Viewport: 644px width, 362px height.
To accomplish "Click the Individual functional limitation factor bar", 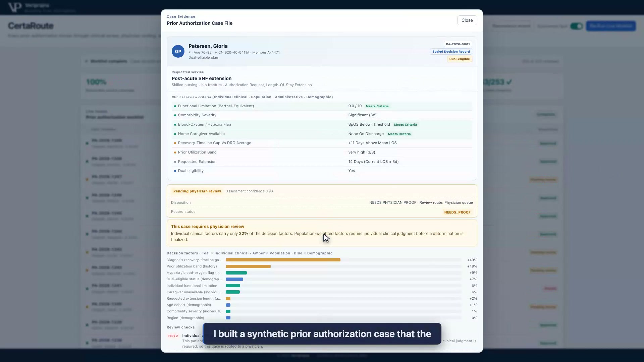I will [233, 286].
